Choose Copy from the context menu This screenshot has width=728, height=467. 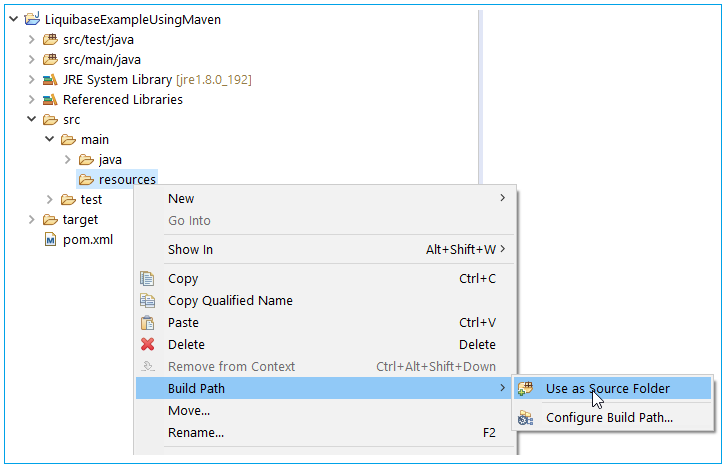[325, 279]
